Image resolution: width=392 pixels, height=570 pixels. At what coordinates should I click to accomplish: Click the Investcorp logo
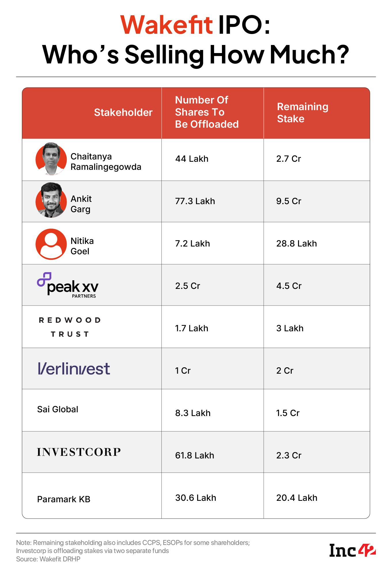pos(79,452)
